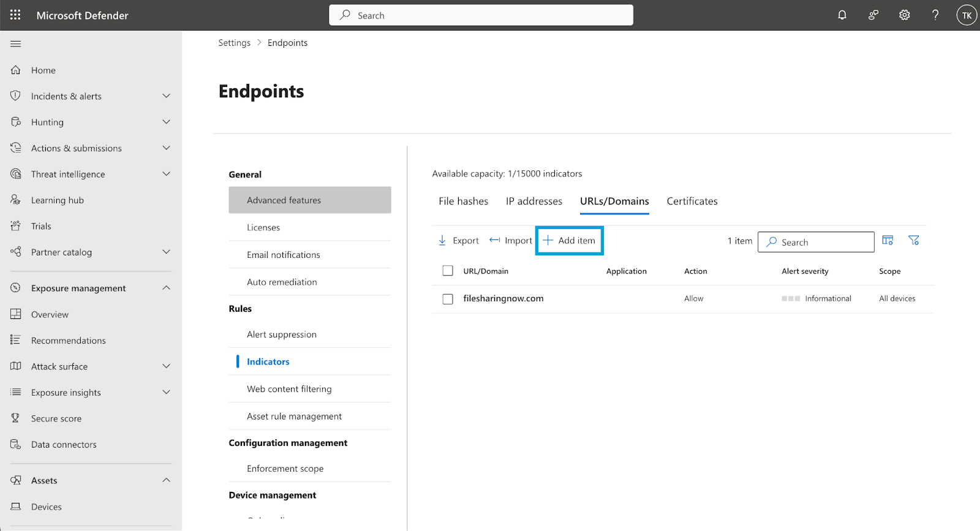Expand Exposure insights chevron

pos(166,392)
